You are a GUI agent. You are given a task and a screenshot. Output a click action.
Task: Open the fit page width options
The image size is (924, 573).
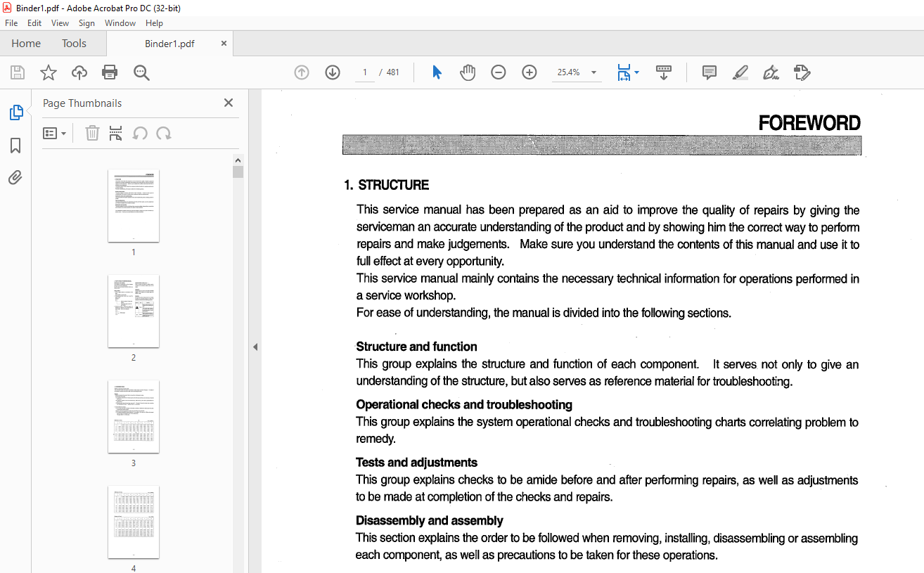click(x=627, y=72)
